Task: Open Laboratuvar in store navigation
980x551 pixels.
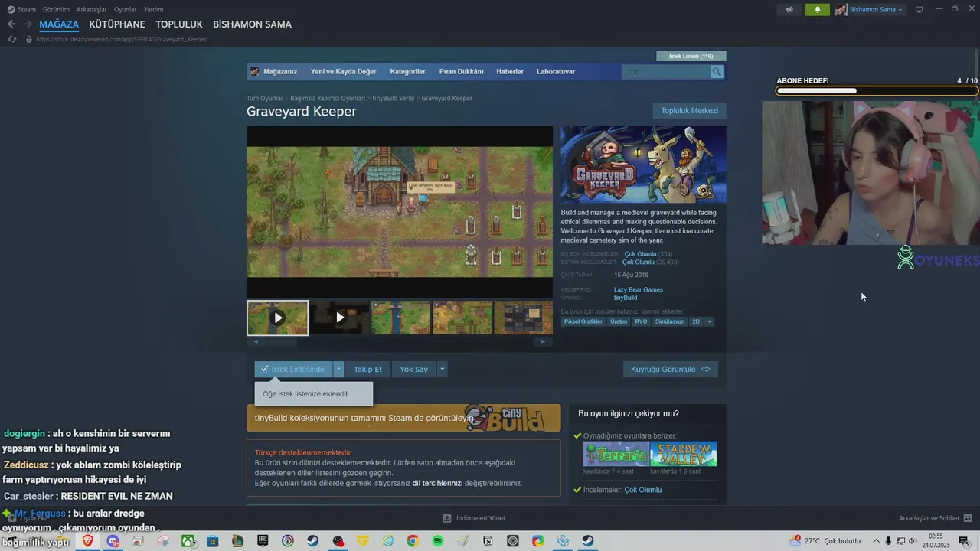Action: (x=556, y=72)
